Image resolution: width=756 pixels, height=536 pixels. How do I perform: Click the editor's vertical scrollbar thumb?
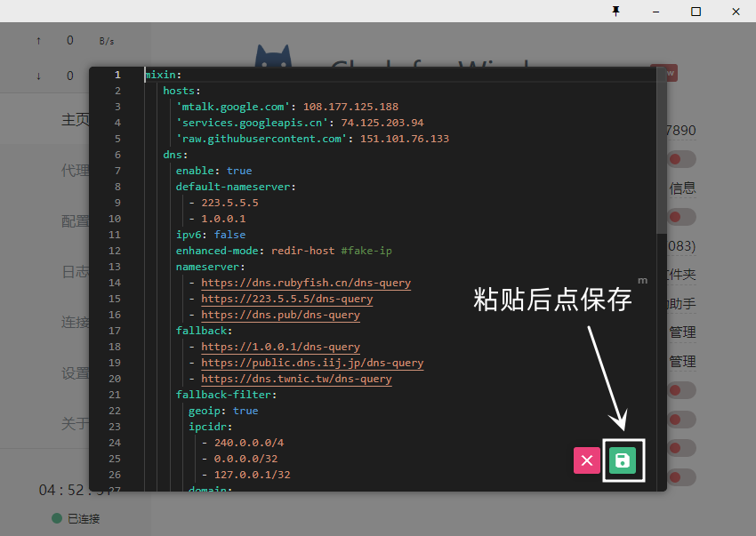(661, 151)
